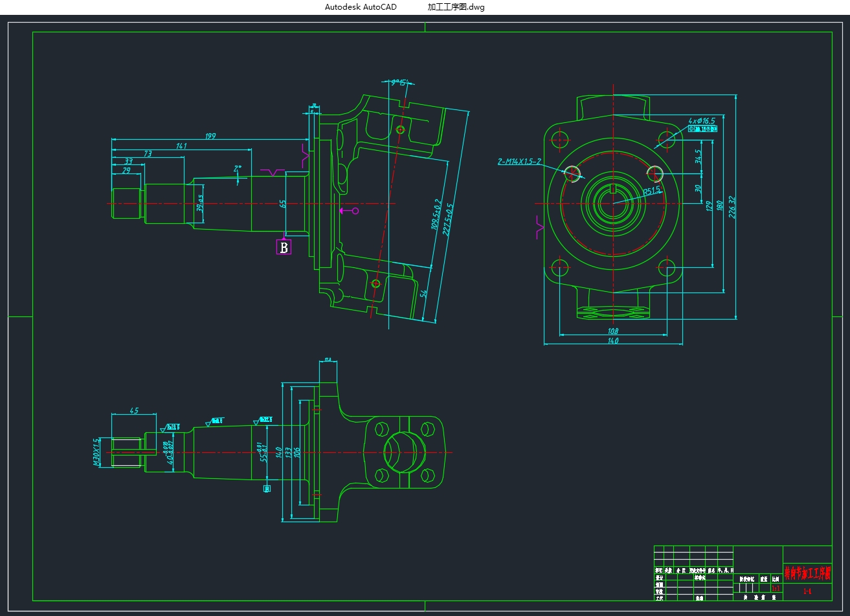
Task: Click the 45 length dimension on bottom view
Action: coord(134,410)
